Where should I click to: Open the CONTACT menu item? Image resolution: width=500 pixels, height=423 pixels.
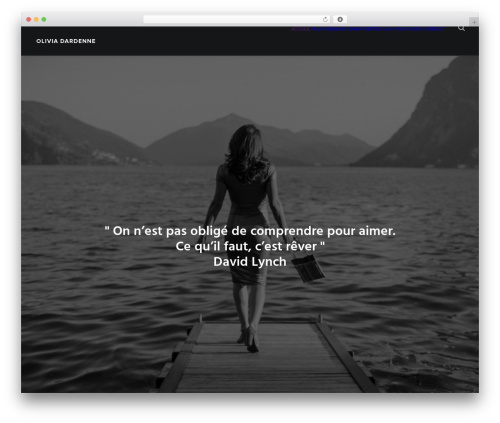[434, 29]
